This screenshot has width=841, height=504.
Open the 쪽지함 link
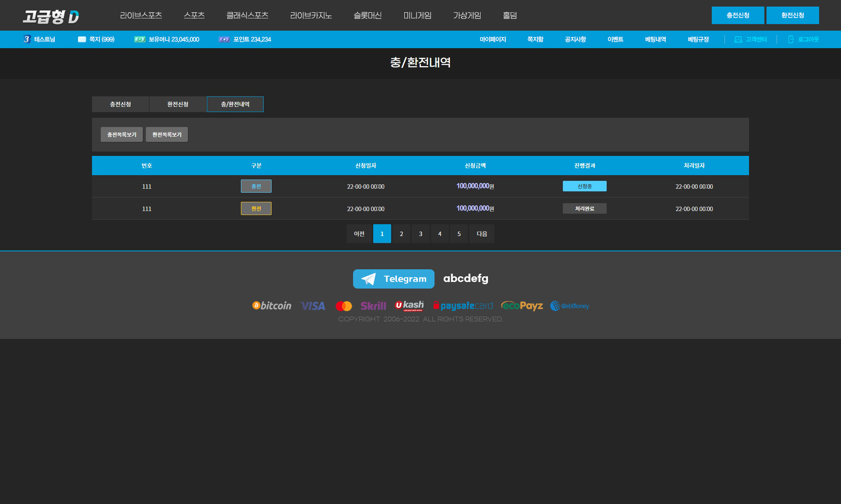click(535, 39)
